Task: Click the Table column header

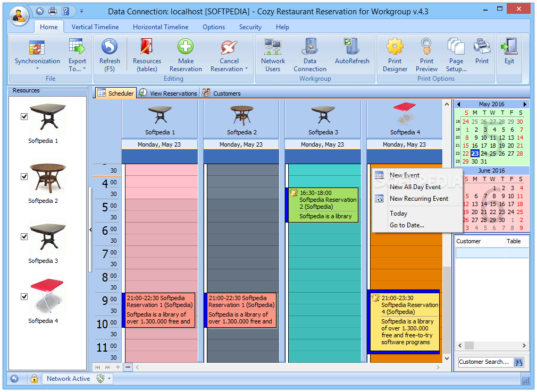Action: tap(517, 241)
